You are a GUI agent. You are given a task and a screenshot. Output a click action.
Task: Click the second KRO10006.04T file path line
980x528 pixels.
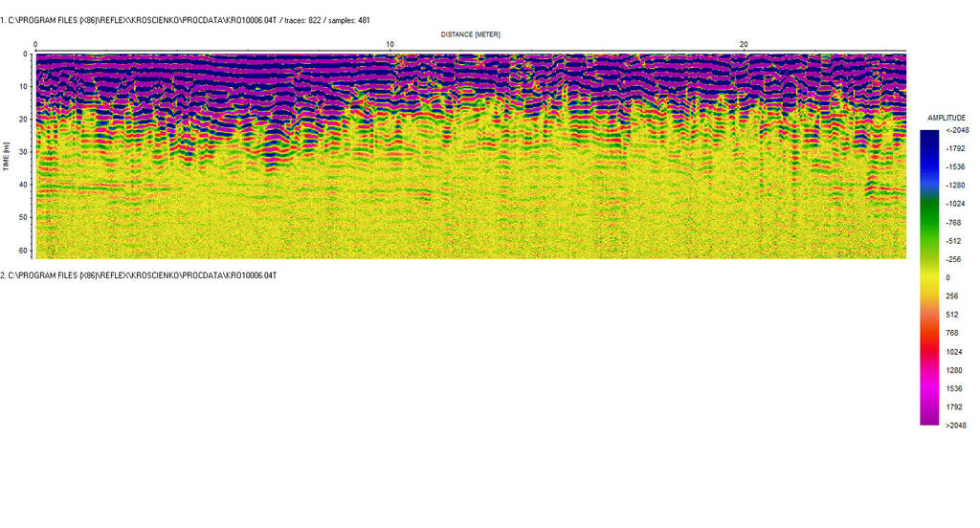pos(139,275)
